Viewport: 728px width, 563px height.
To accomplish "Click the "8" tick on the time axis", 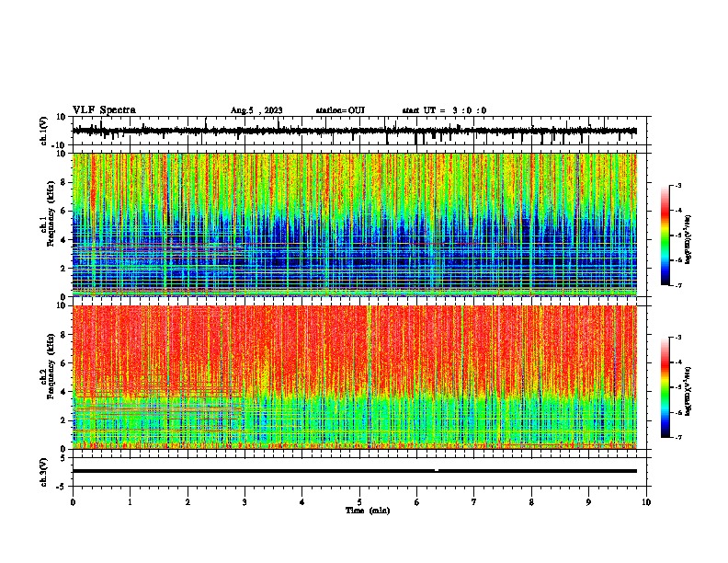I will pos(531,502).
